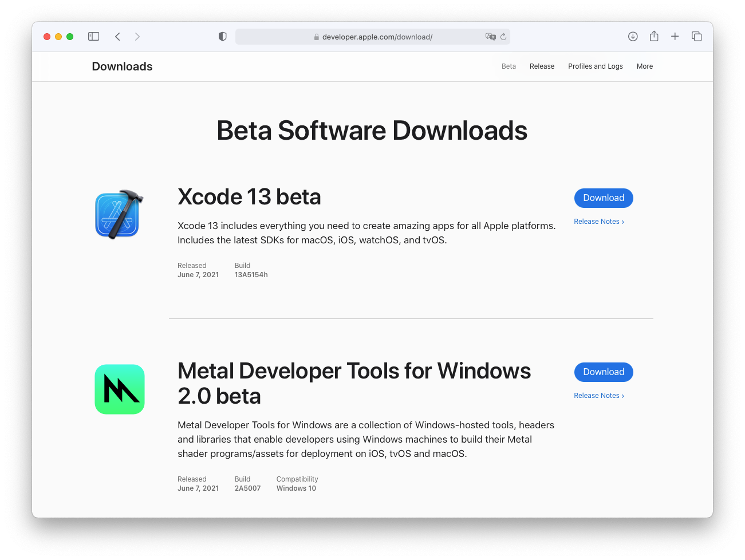Show the Safari downloads list
The width and height of the screenshot is (745, 560).
pos(633,37)
